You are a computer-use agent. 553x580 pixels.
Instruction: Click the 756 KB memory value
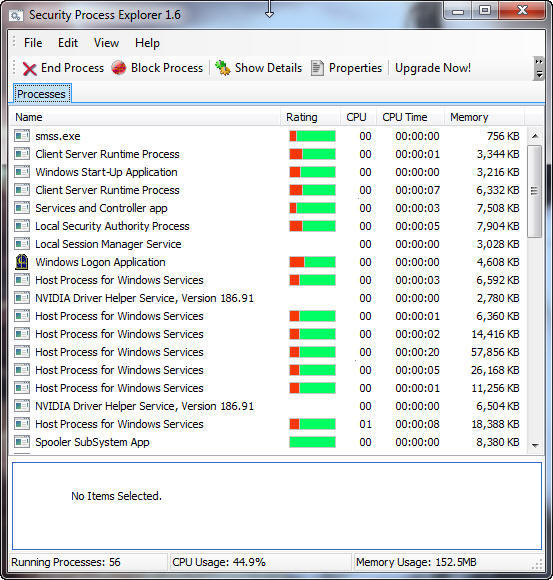(503, 136)
